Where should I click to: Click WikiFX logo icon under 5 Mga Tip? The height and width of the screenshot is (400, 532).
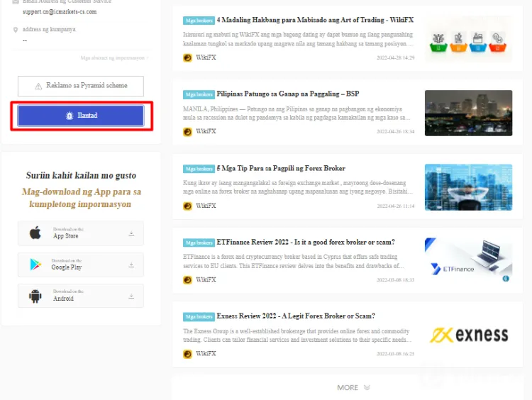click(188, 206)
